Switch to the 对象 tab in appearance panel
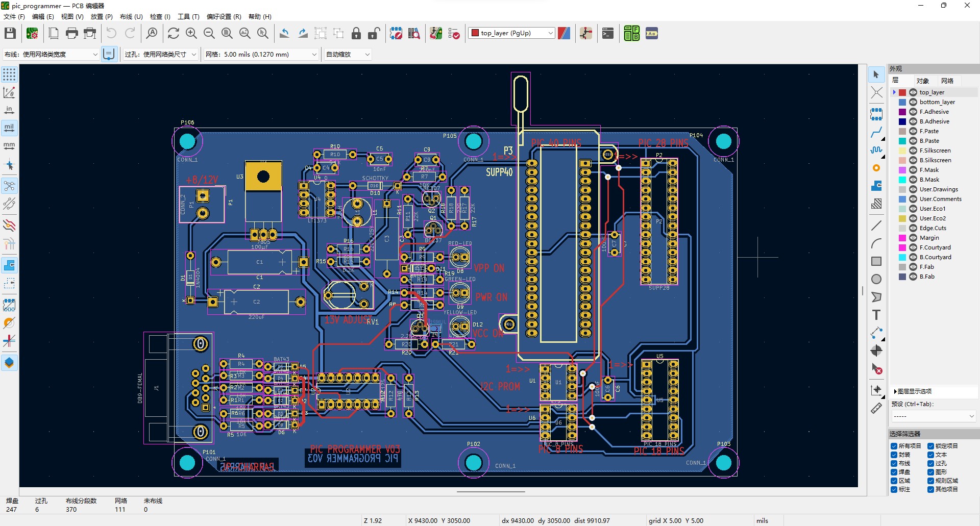 tap(922, 81)
